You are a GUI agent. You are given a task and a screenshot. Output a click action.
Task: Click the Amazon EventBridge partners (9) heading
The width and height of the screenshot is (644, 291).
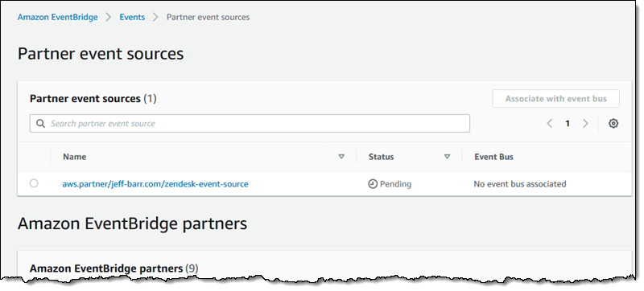pos(114,268)
